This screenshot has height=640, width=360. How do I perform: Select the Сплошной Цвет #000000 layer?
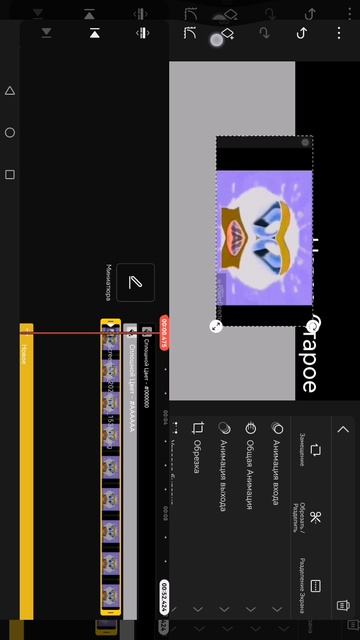point(146,472)
